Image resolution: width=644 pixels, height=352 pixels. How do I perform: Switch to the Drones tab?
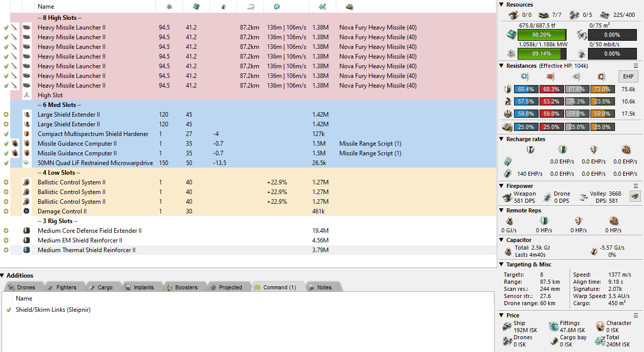[x=25, y=287]
